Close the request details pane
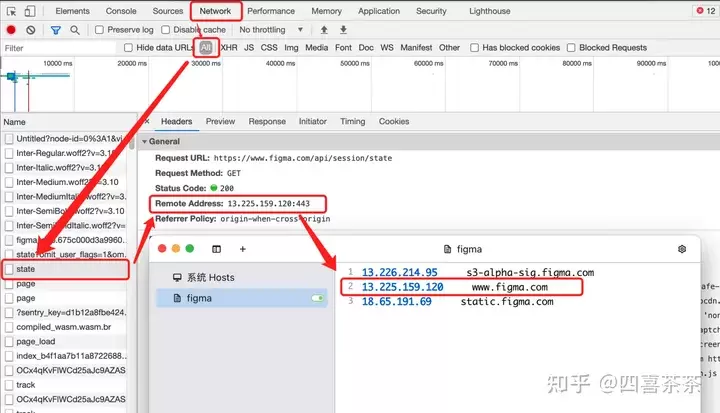The width and height of the screenshot is (720, 413). (147, 121)
